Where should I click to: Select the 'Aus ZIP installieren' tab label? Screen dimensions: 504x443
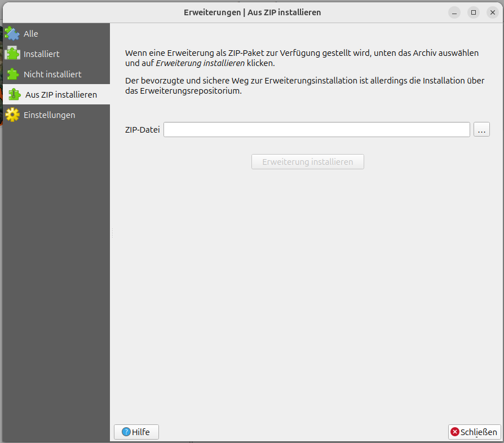click(61, 95)
